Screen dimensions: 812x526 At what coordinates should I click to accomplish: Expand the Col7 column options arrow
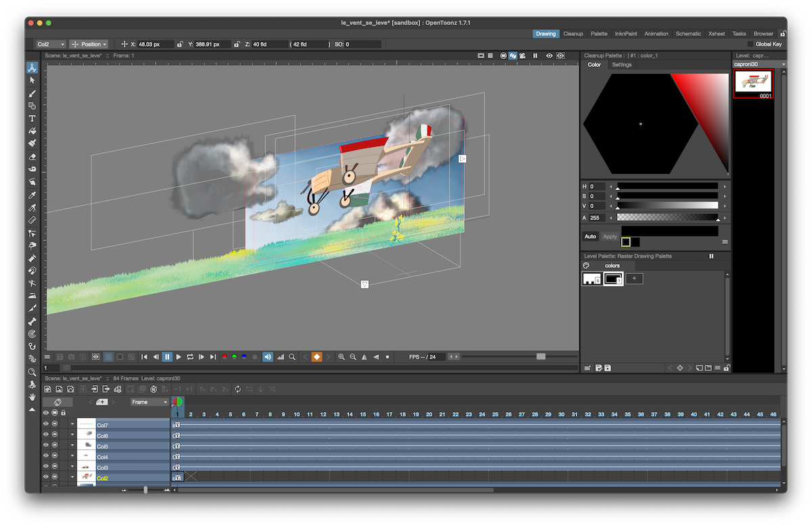(x=72, y=425)
